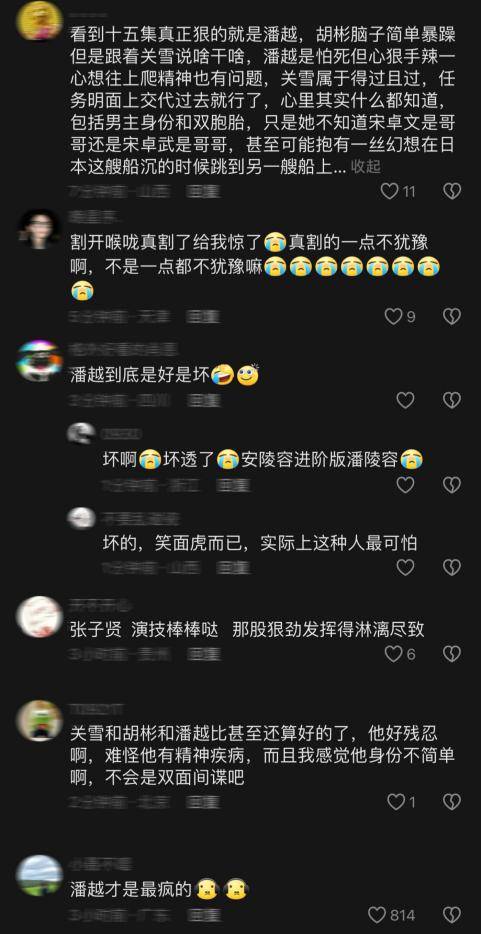Dislike the 割开喉咙 comment
Image resolution: width=481 pixels, height=934 pixels.
point(452,316)
